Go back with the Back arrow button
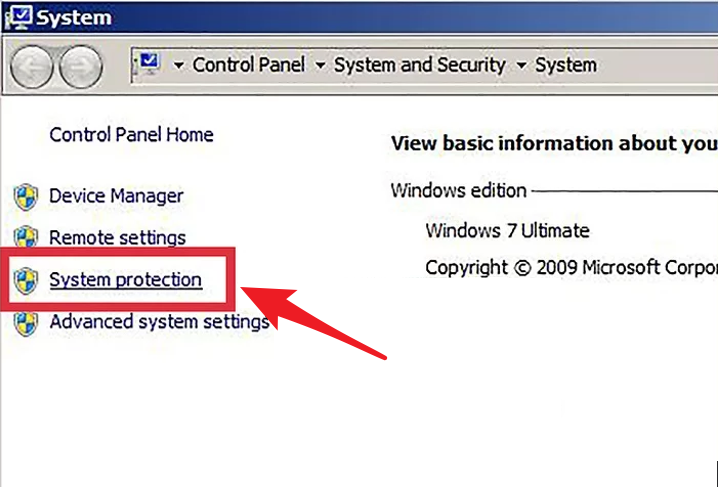The width and height of the screenshot is (719, 487). click(31, 67)
